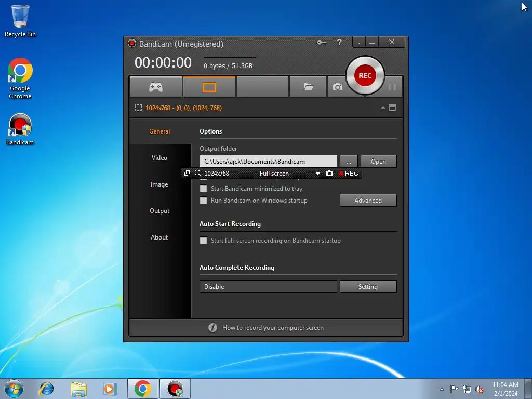Image resolution: width=532 pixels, height=399 pixels.
Task: Open Windows Media Player from the taskbar
Action: tap(110, 389)
